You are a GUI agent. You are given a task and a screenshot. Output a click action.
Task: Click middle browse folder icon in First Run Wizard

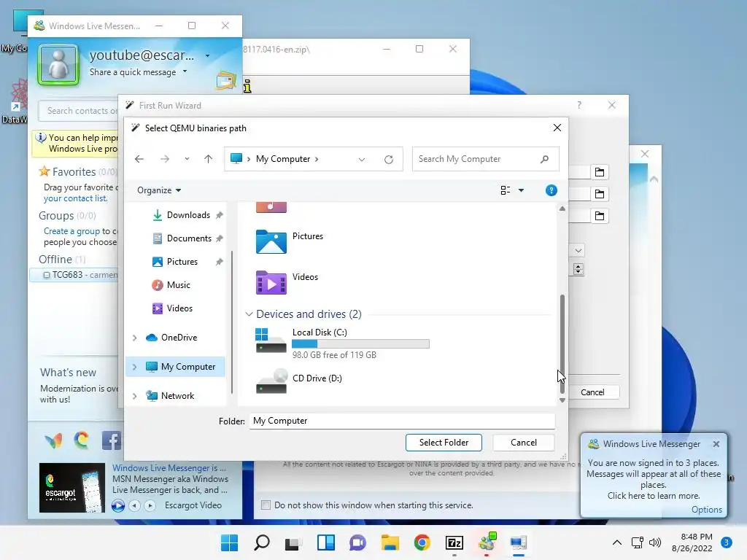(x=600, y=194)
